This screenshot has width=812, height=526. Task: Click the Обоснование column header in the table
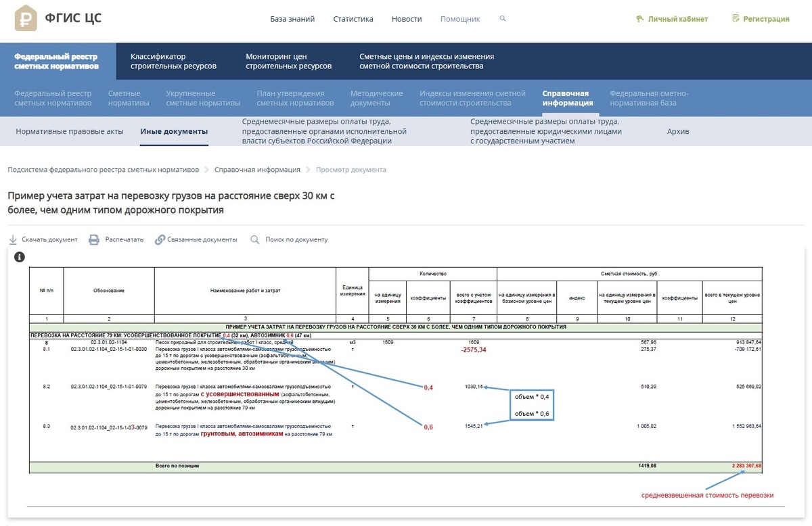109,291
